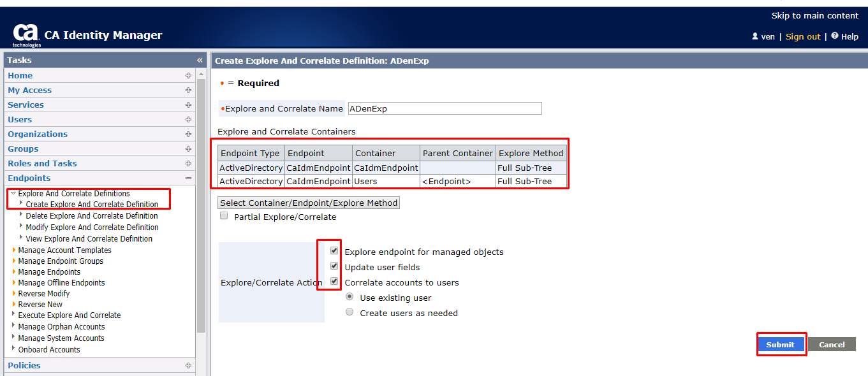The width and height of the screenshot is (868, 376).
Task: Select Modify Explore And Correlate Definition
Action: point(92,228)
